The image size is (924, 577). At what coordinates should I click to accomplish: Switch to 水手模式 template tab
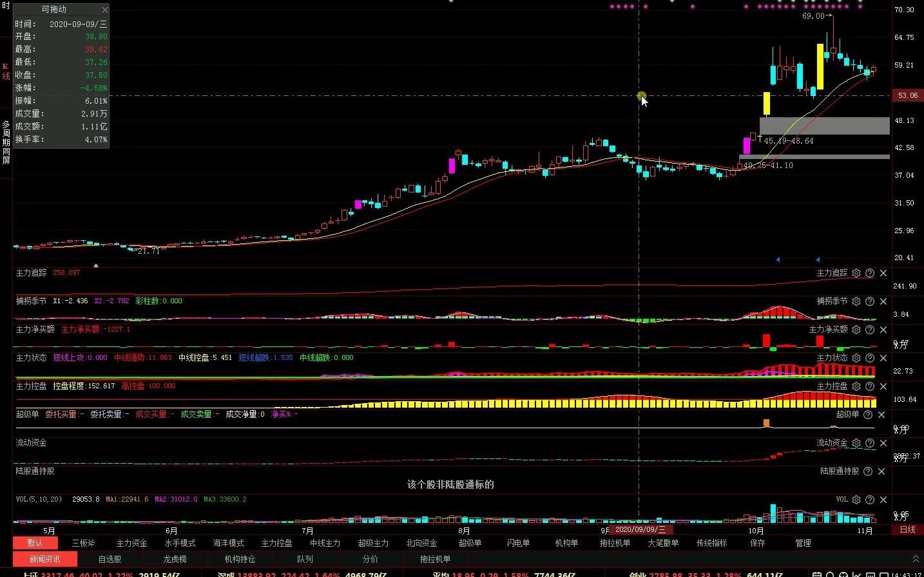(180, 543)
